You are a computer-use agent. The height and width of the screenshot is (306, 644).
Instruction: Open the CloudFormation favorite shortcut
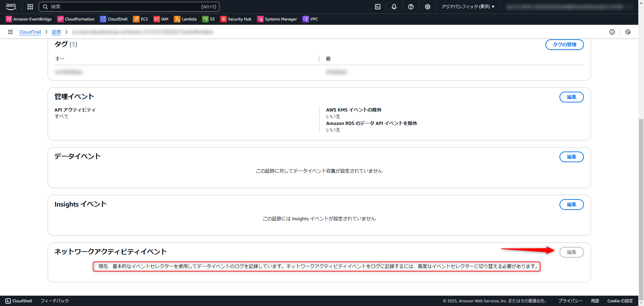[x=76, y=19]
